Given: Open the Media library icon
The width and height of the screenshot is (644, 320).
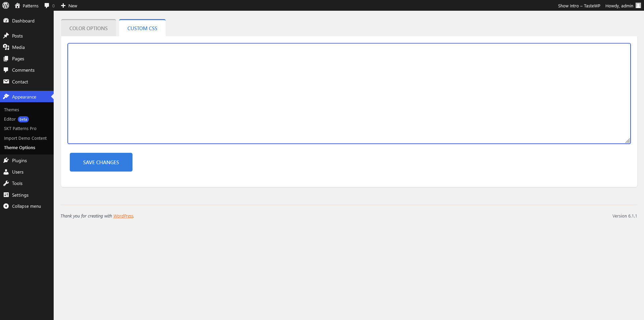Looking at the screenshot, I should (x=6, y=47).
